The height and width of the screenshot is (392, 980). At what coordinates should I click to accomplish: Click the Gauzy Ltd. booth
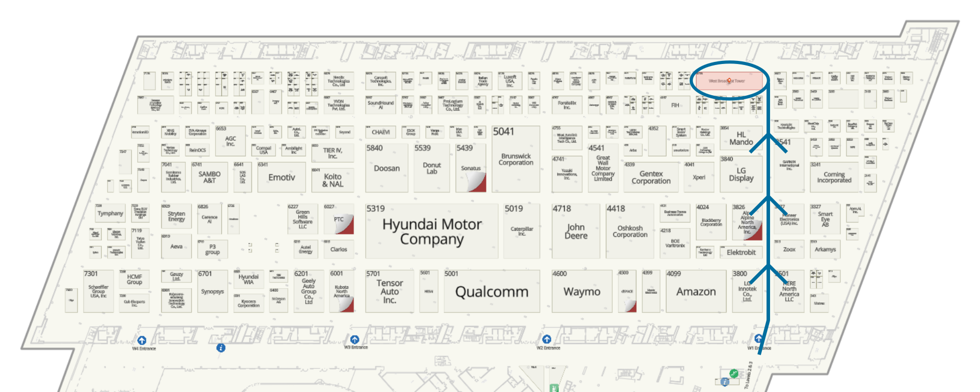(176, 276)
